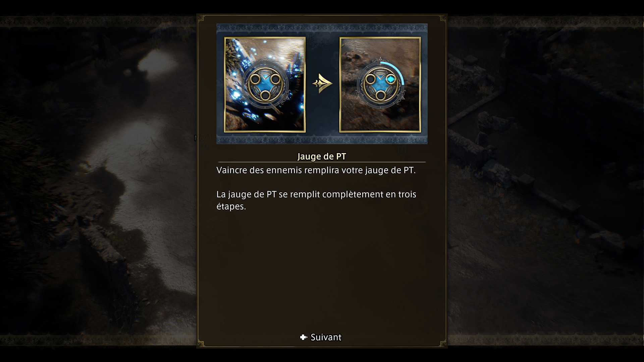Click the top-left empty orb in left gauge
Viewport: 644px width, 362px height.
(255, 79)
